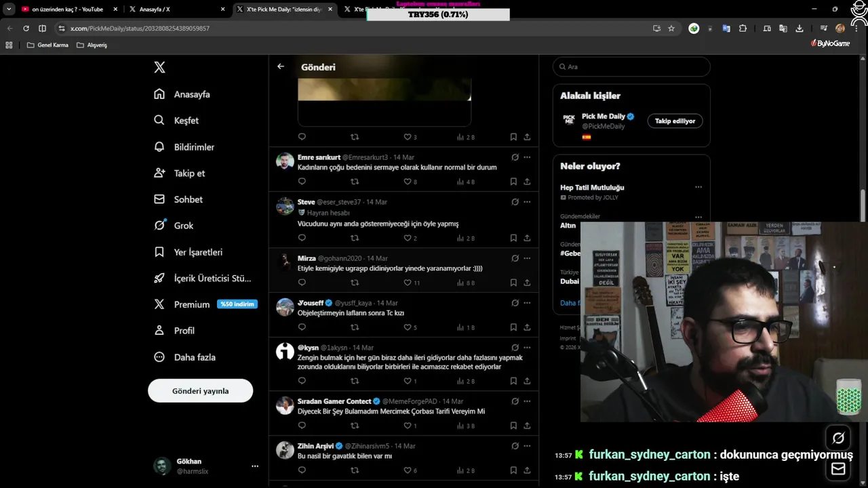This screenshot has width=868, height=488.
Task: Repost Mirza's comment
Action: coord(355,283)
